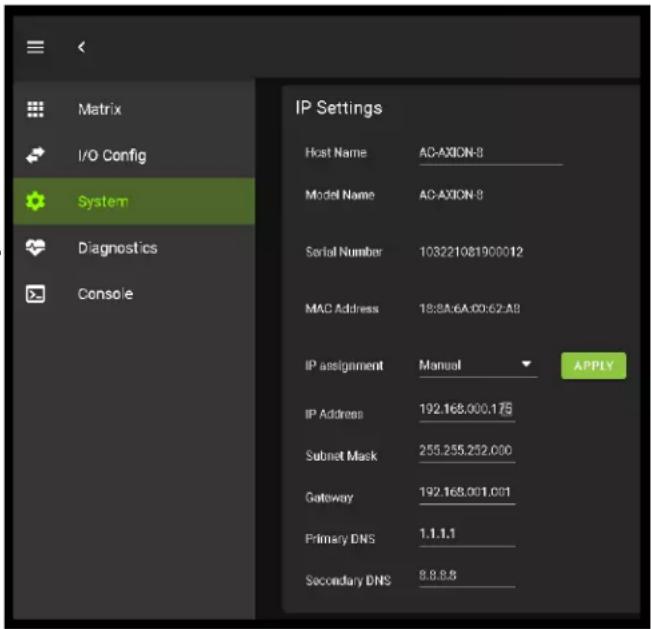
Task: Open the Diagnostics section
Action: coord(134,248)
